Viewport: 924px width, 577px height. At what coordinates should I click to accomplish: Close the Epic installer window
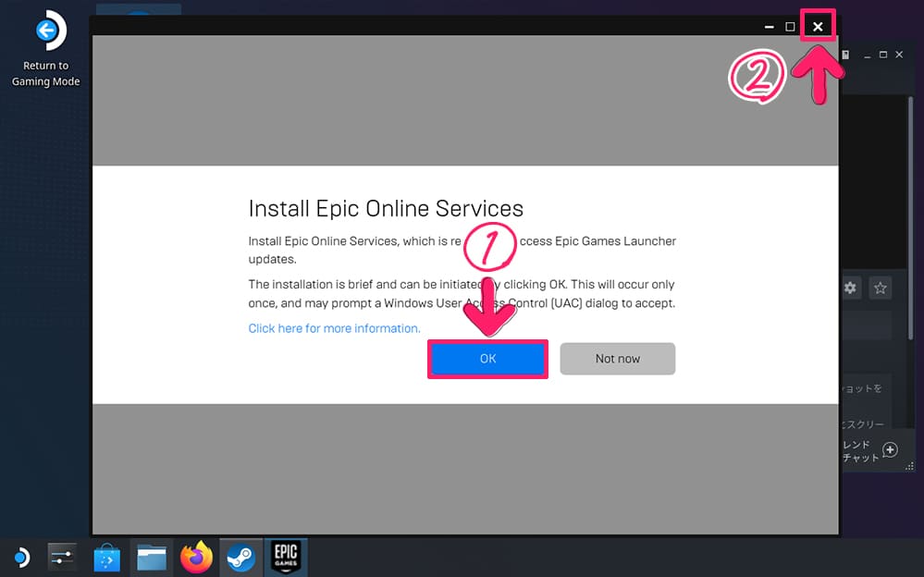click(818, 27)
